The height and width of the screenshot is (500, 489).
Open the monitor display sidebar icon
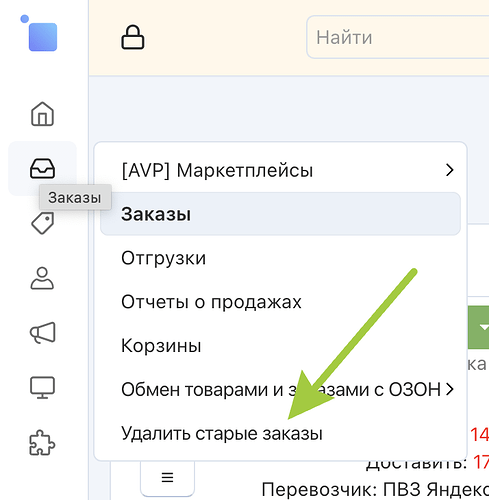(x=42, y=387)
